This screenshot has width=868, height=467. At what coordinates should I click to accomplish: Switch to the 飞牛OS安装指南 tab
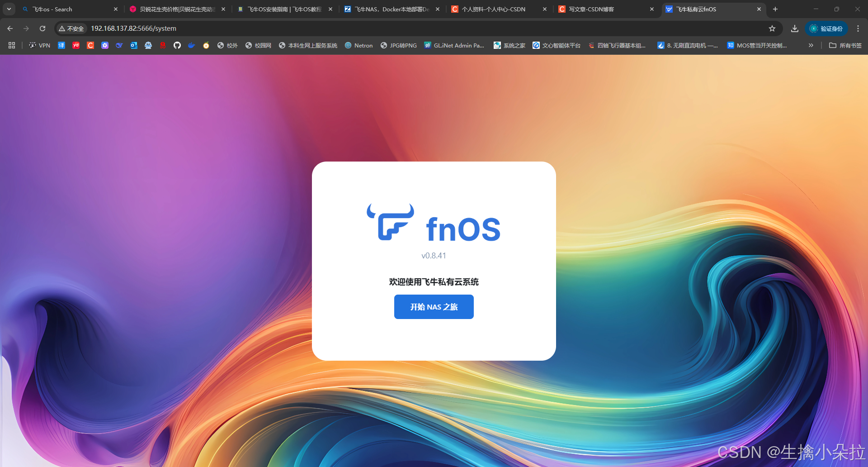click(x=284, y=9)
